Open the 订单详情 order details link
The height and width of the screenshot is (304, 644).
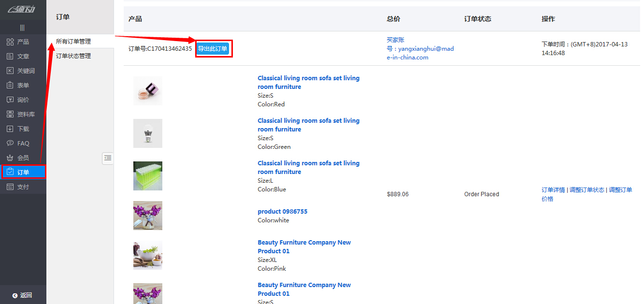click(x=553, y=190)
